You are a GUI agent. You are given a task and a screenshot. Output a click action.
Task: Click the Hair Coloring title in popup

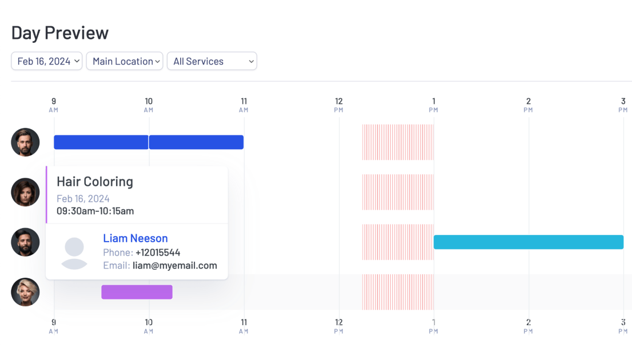[95, 182]
